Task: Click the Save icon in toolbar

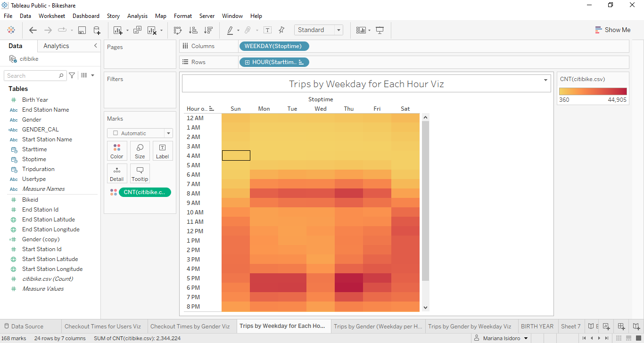Action: [x=82, y=30]
